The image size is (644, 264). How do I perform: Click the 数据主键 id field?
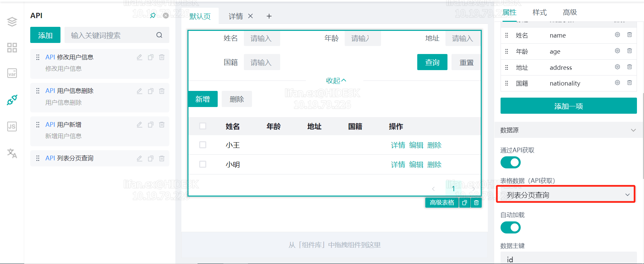568,258
